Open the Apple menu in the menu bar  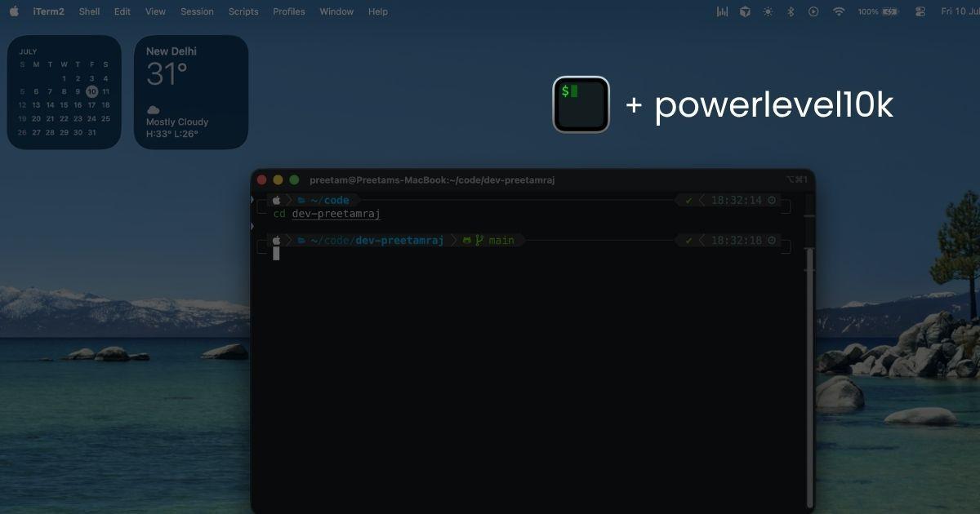pyautogui.click(x=14, y=11)
